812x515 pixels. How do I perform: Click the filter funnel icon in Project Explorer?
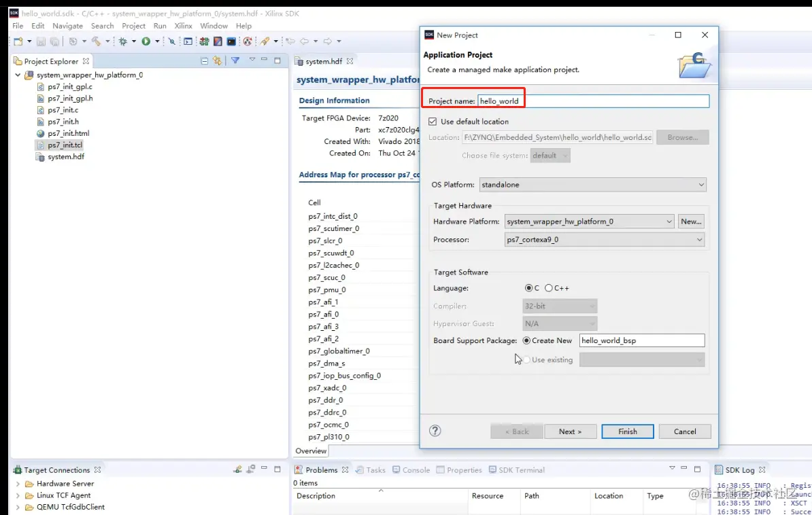tap(235, 60)
